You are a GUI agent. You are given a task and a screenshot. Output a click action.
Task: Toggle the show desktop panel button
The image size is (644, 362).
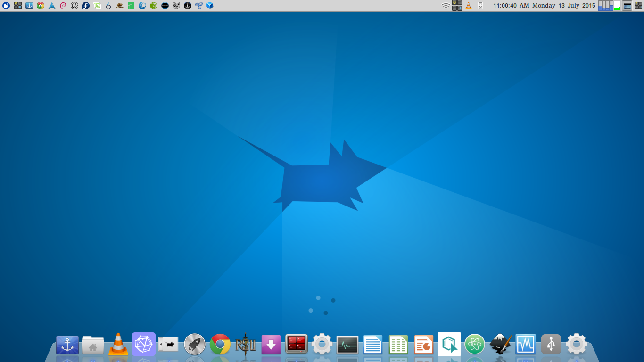(627, 6)
